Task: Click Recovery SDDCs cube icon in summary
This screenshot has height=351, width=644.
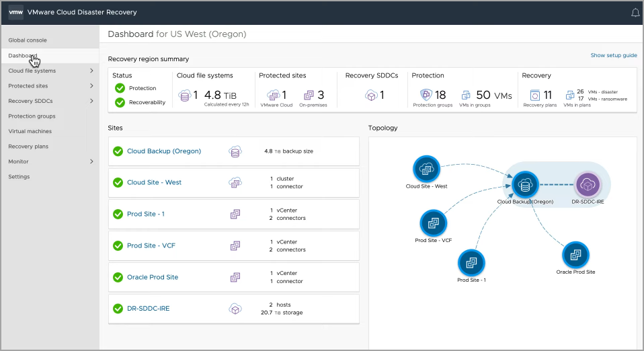Action: click(x=371, y=95)
